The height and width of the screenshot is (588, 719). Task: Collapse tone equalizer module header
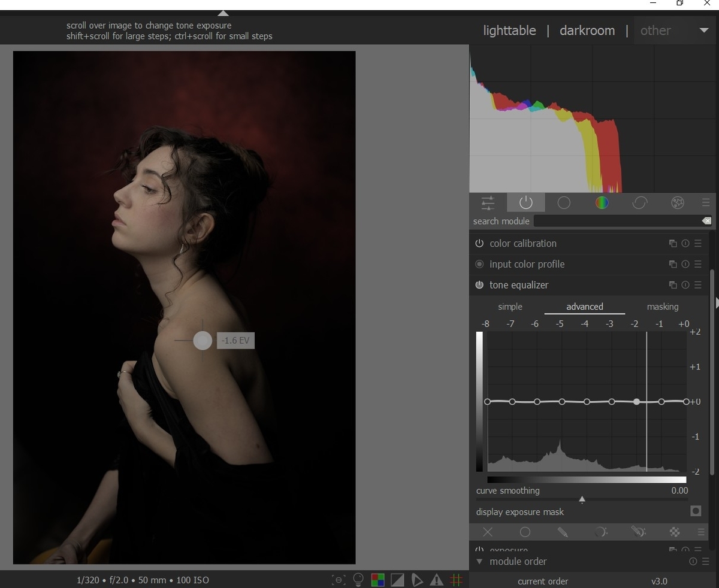519,285
